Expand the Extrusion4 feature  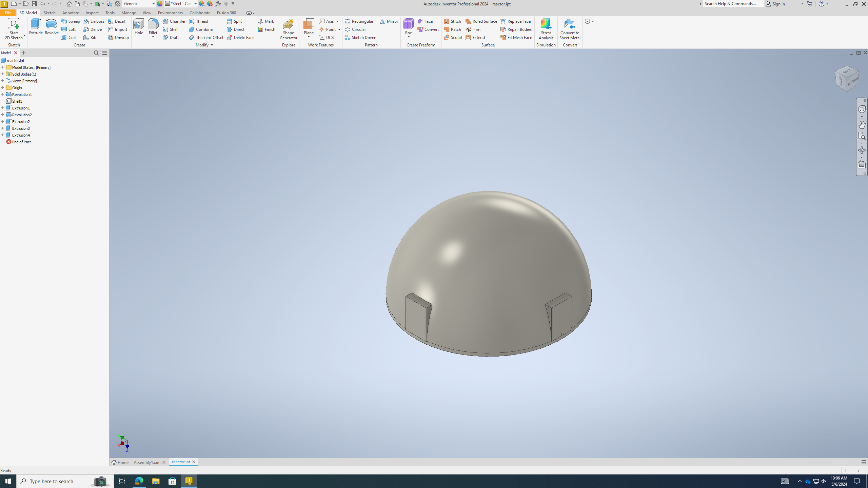tap(3, 135)
